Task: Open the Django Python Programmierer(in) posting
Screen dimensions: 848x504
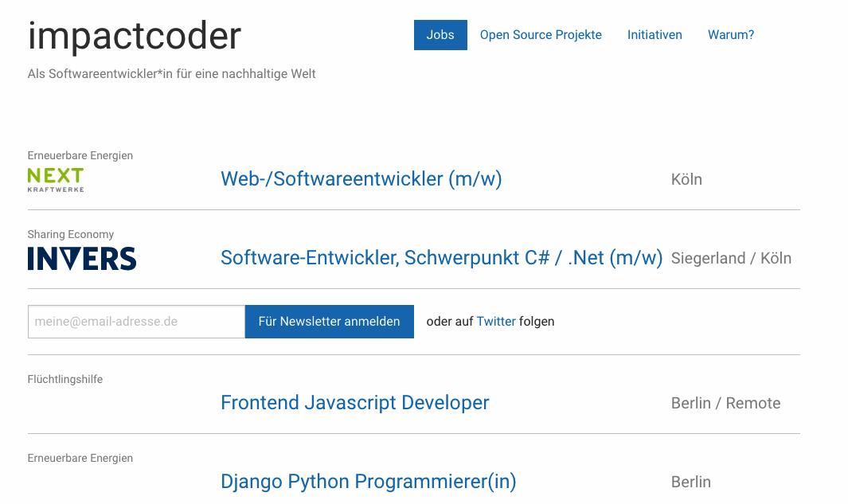Action: point(369,482)
